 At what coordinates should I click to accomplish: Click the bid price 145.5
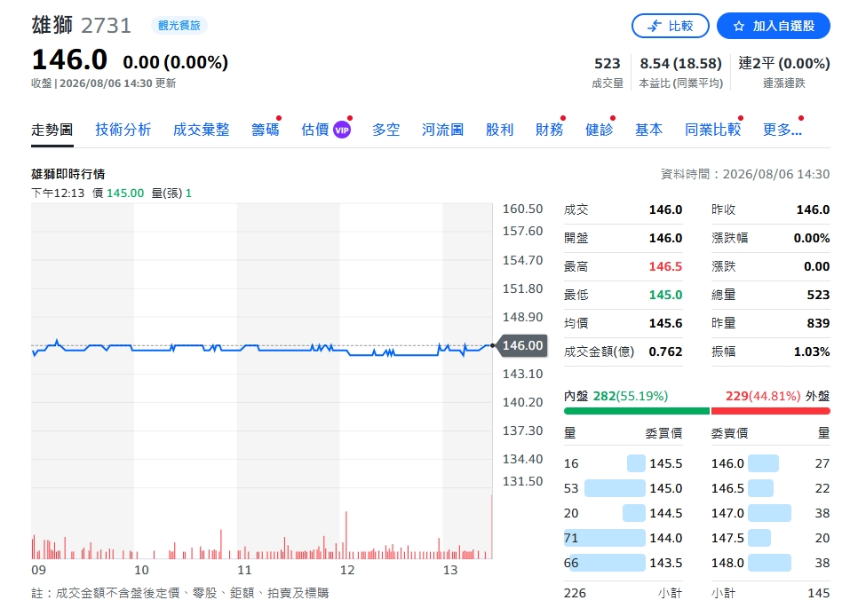[665, 463]
